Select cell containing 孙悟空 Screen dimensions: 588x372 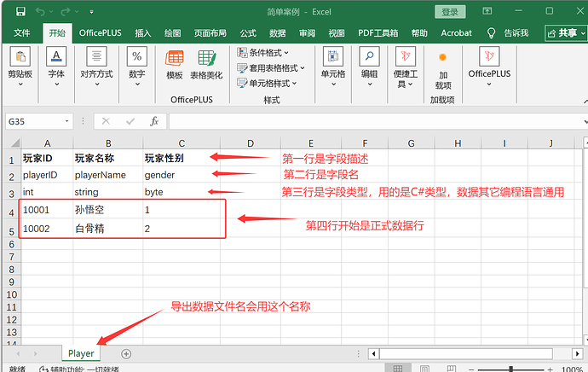point(108,210)
